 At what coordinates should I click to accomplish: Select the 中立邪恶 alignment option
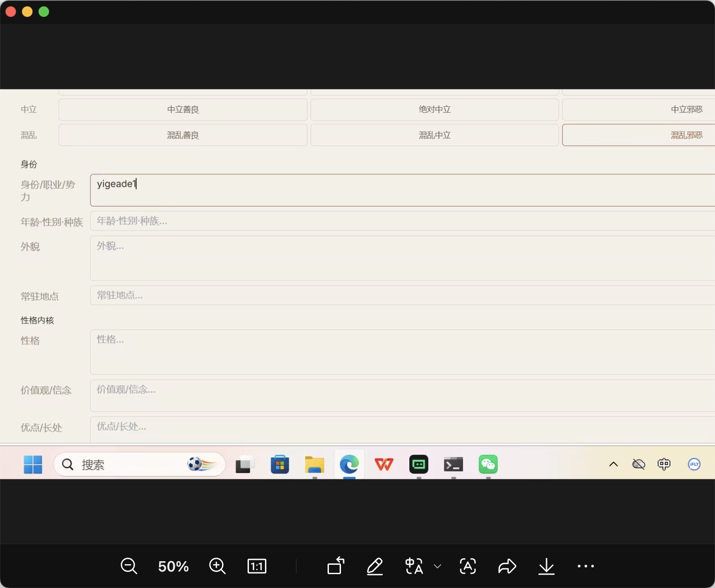click(x=639, y=109)
